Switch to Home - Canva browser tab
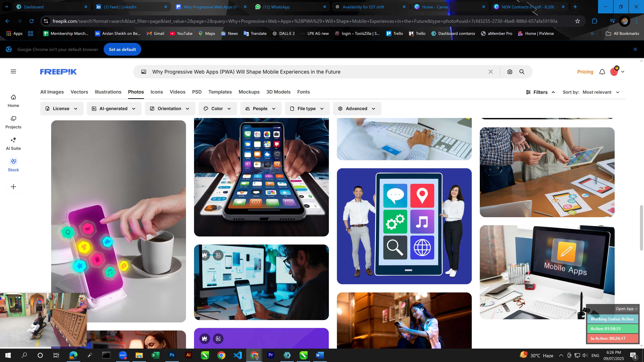The image size is (644, 362). coord(449,7)
